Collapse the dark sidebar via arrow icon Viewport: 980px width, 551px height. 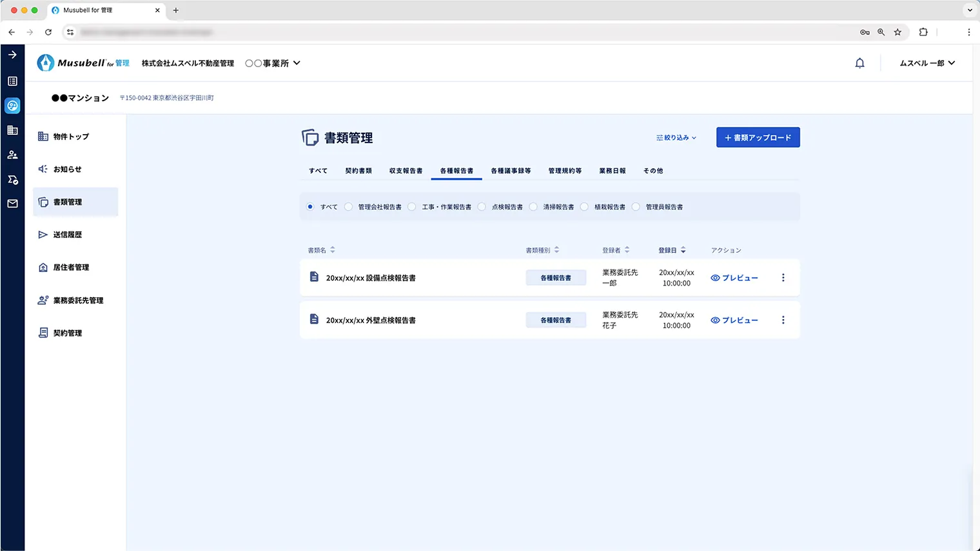pos(12,55)
